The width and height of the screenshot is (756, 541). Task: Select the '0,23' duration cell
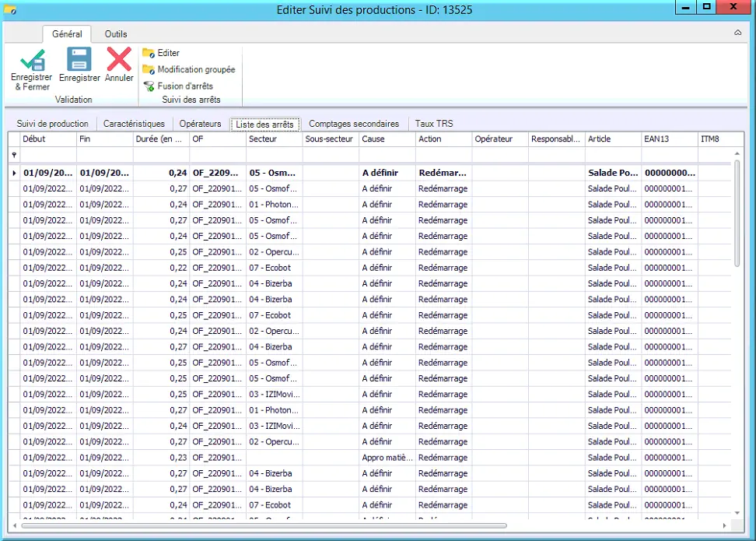[x=161, y=458]
